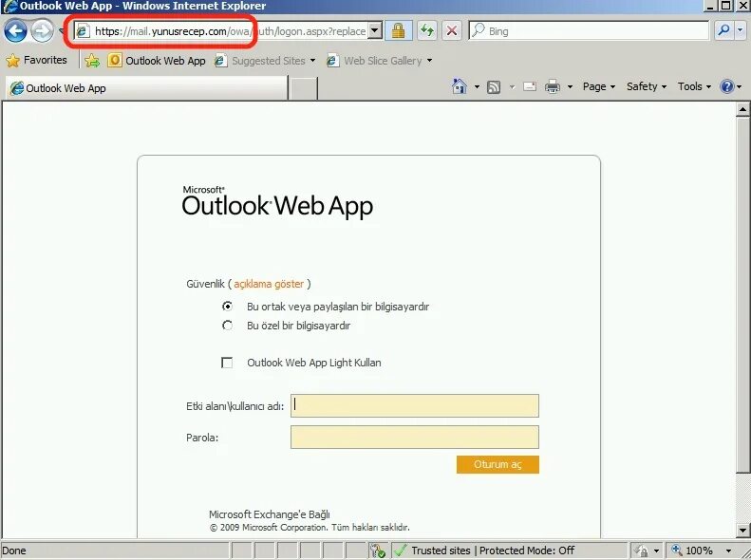Expand the Recent Pages dropdown arrow
751x560 pixels.
tap(62, 31)
